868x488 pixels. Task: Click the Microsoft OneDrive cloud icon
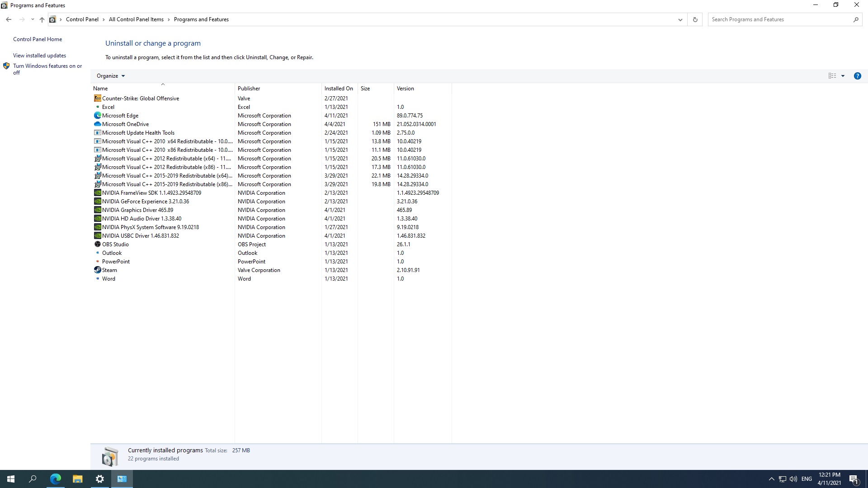point(97,124)
